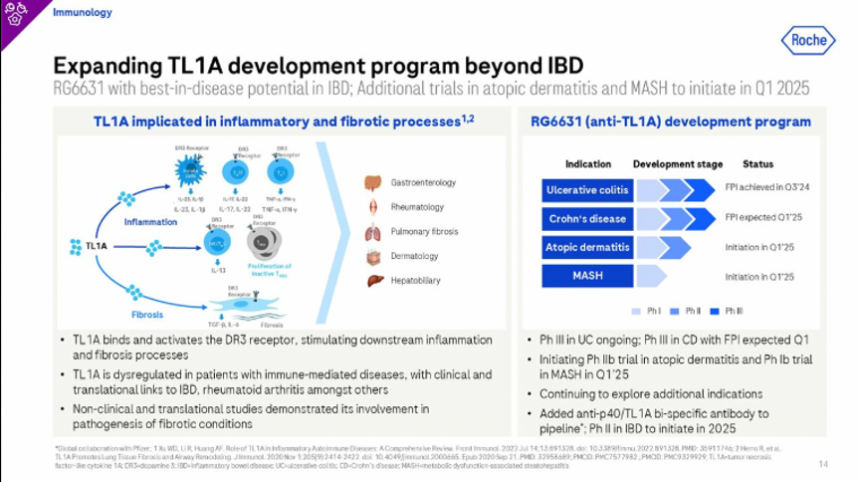The width and height of the screenshot is (860, 482).
Task: Click the Dermatology skin icon
Action: tap(373, 256)
